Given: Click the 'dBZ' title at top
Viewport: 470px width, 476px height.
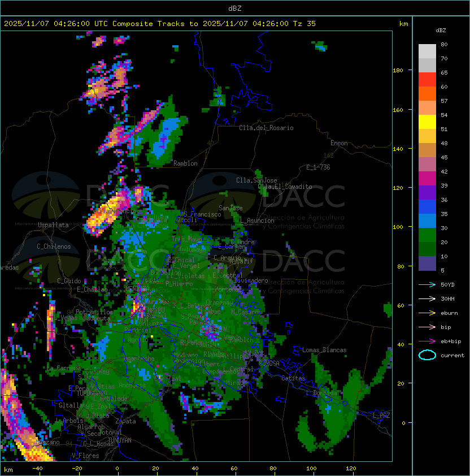Looking at the screenshot, I should (x=235, y=8).
